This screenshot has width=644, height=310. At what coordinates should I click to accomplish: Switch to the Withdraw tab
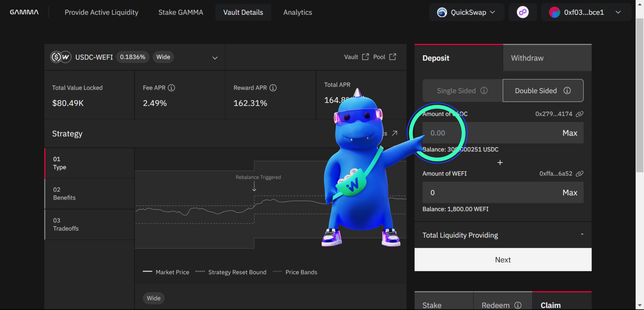pyautogui.click(x=547, y=58)
